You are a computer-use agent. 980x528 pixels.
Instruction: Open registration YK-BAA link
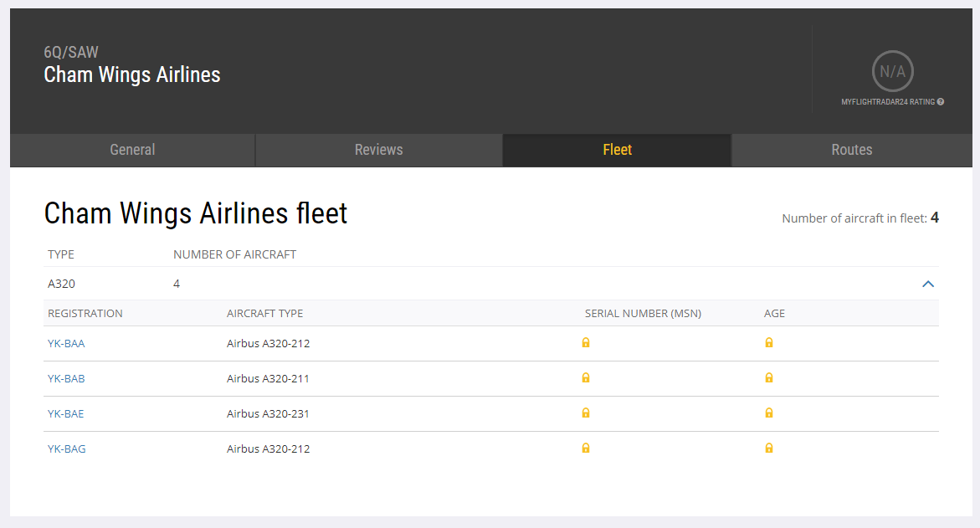66,343
